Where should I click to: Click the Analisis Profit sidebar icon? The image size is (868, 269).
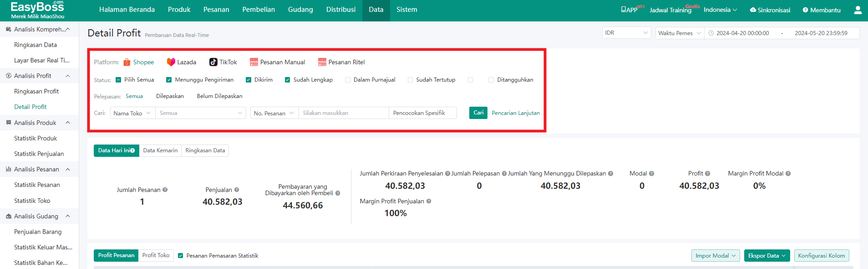(9, 76)
